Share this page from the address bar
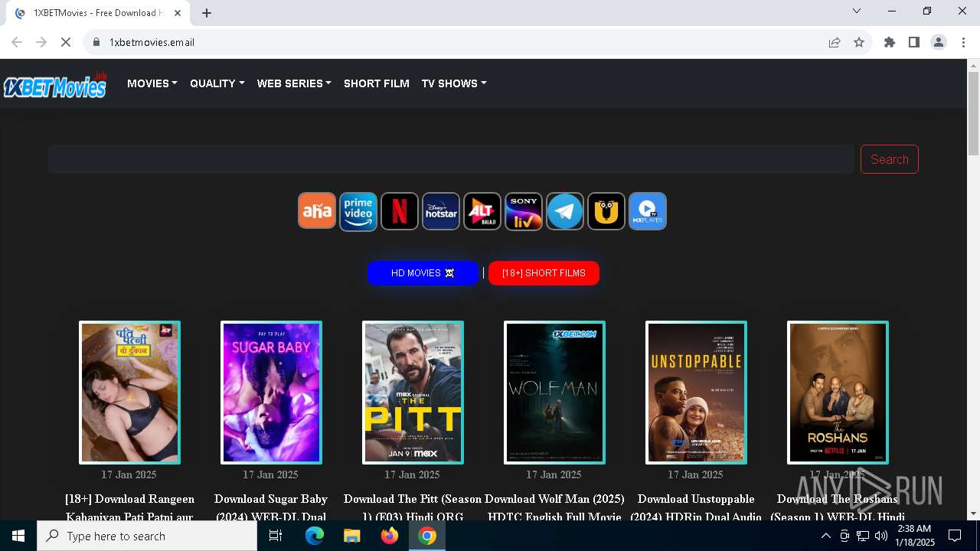Viewport: 980px width, 551px height. pyautogui.click(x=835, y=42)
